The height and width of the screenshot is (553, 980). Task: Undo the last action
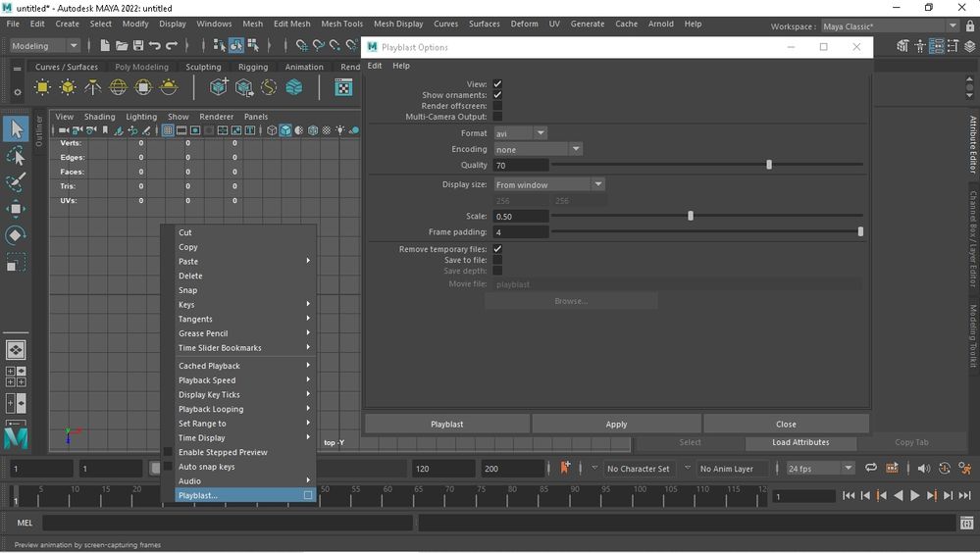click(x=154, y=46)
